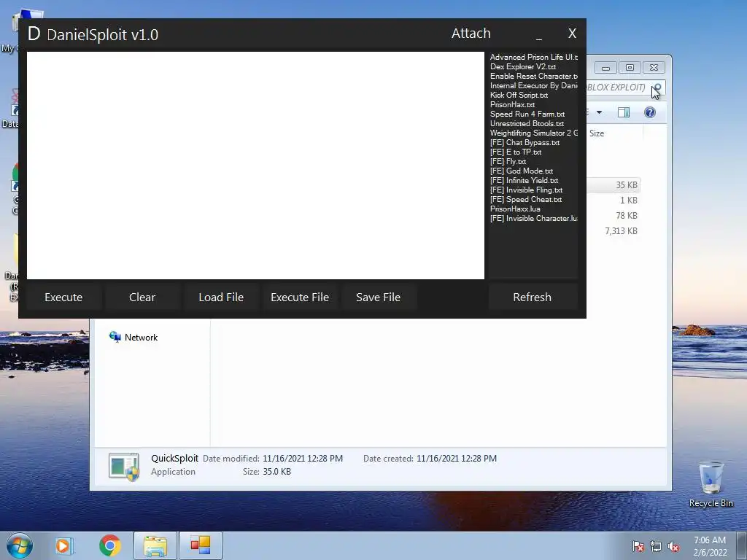747x560 pixels.
Task: Click the muted volume tray icon
Action: point(673,546)
